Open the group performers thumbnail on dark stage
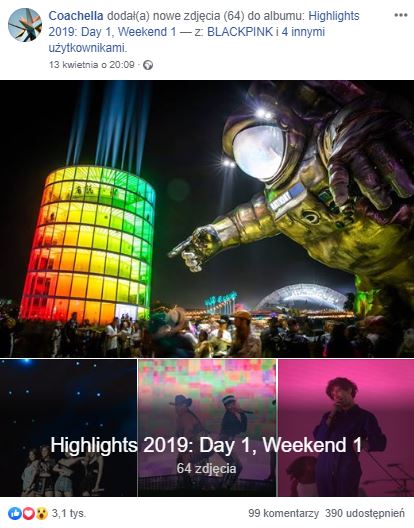The image size is (414, 528). point(68,428)
